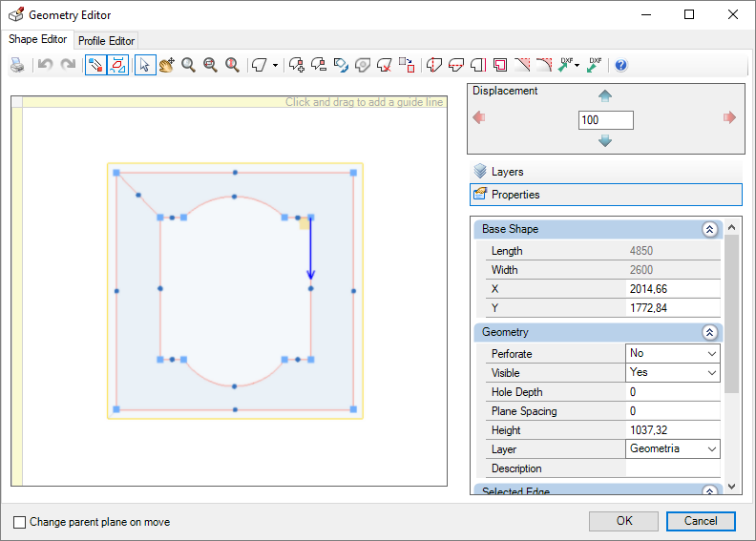Screen dimensions: 756x541
Task: Click the displacement right arrow
Action: pyautogui.click(x=729, y=117)
